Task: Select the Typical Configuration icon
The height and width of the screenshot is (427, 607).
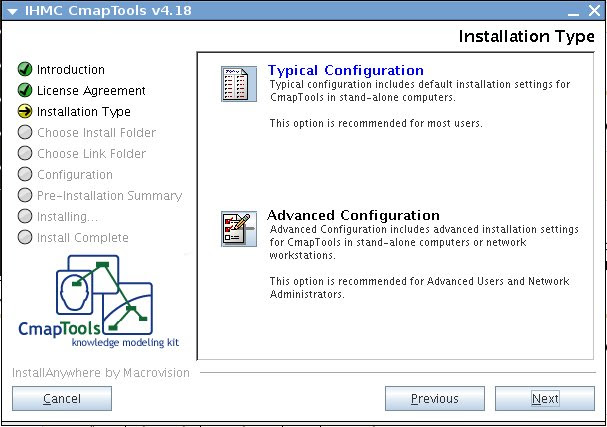Action: 239,84
